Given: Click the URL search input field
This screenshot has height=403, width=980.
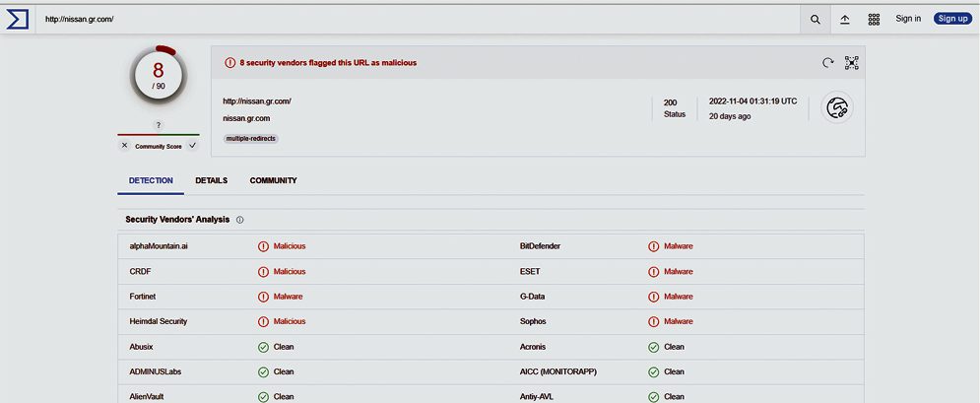Looking at the screenshot, I should click(419, 20).
